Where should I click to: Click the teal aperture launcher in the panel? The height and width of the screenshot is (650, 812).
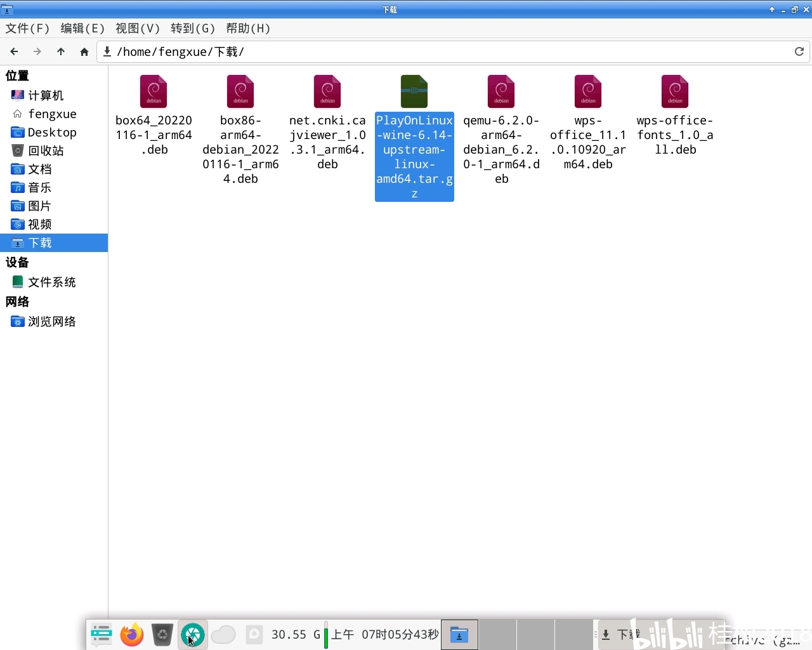193,634
